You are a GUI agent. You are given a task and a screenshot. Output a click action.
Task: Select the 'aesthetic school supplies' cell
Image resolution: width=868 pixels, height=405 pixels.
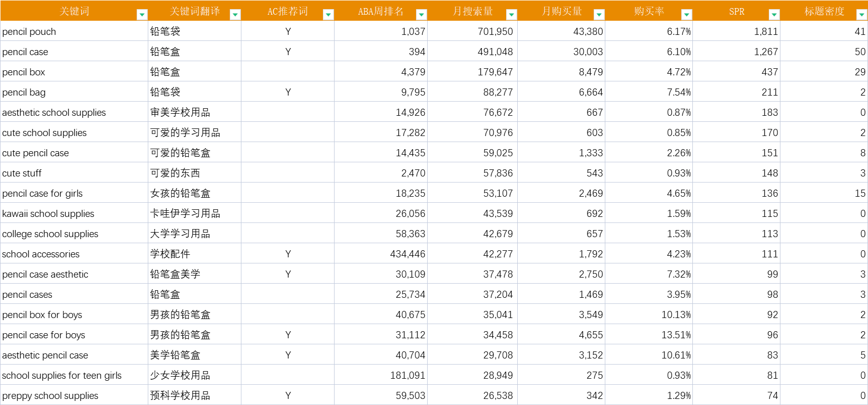74,112
